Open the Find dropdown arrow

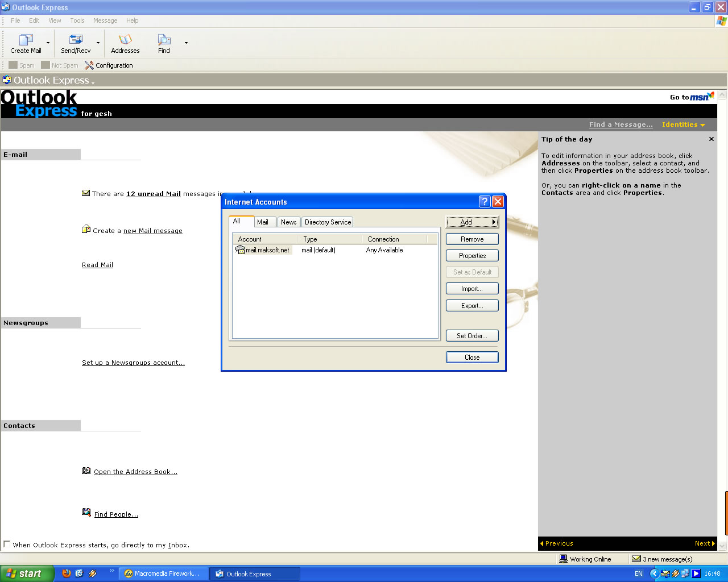pyautogui.click(x=186, y=43)
